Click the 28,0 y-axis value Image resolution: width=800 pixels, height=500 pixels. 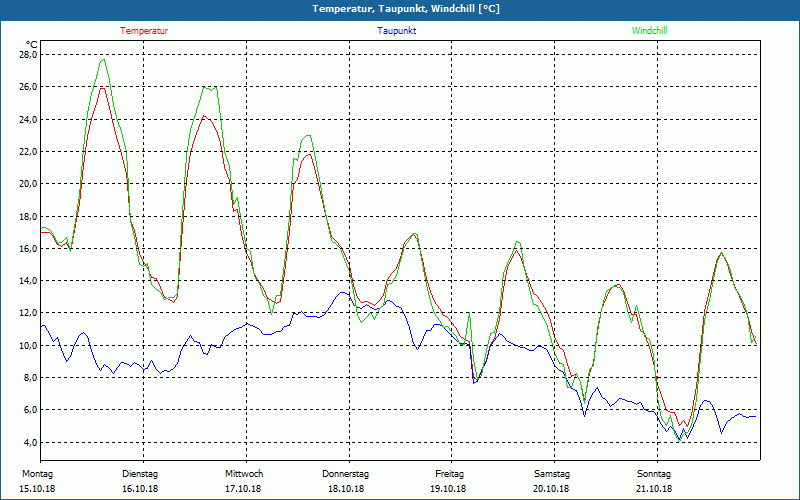29,55
